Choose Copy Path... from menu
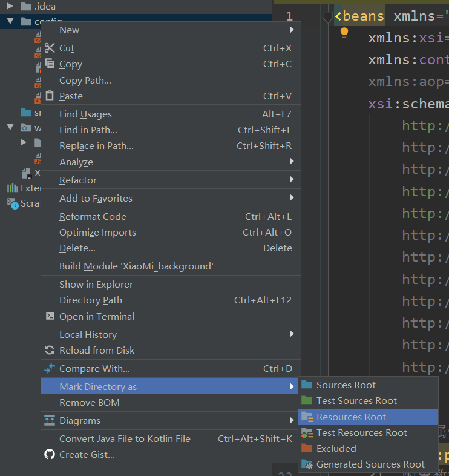This screenshot has width=449, height=476. pos(171,80)
